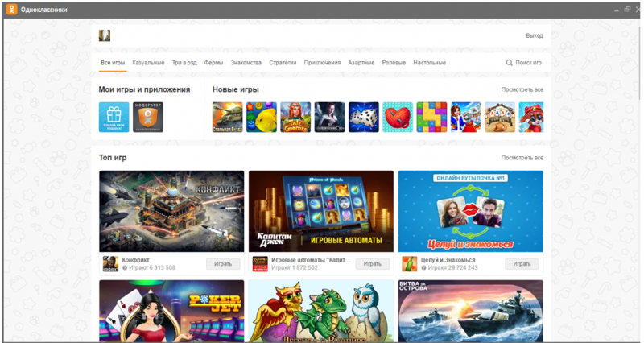Switch to the Казуальные category
The height and width of the screenshot is (343, 644).
tap(148, 63)
